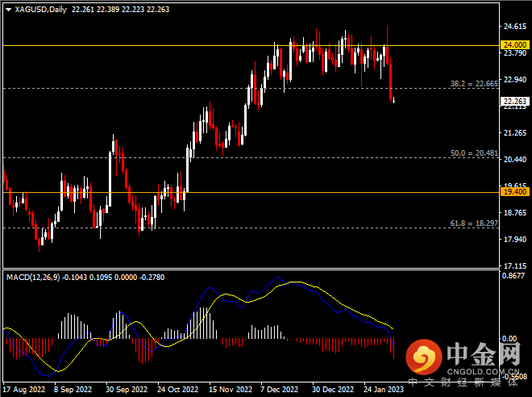Select the orange 19.400 horizontal line
Image resolution: width=532 pixels, height=397 pixels.
click(x=242, y=192)
